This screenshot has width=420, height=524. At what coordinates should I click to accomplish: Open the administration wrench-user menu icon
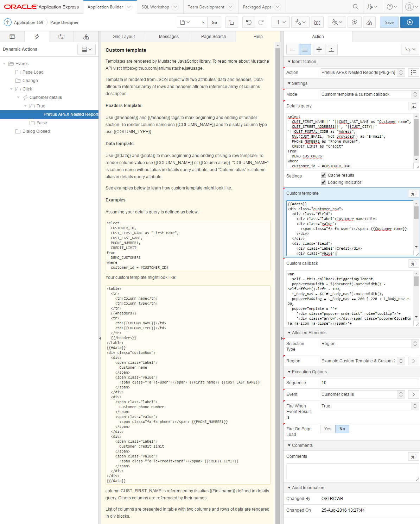[x=372, y=7]
